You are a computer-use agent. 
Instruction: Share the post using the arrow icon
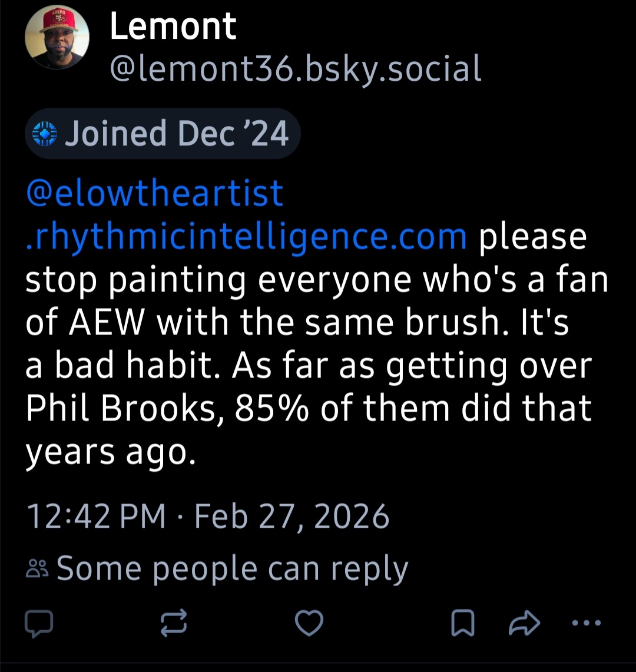coord(524,624)
